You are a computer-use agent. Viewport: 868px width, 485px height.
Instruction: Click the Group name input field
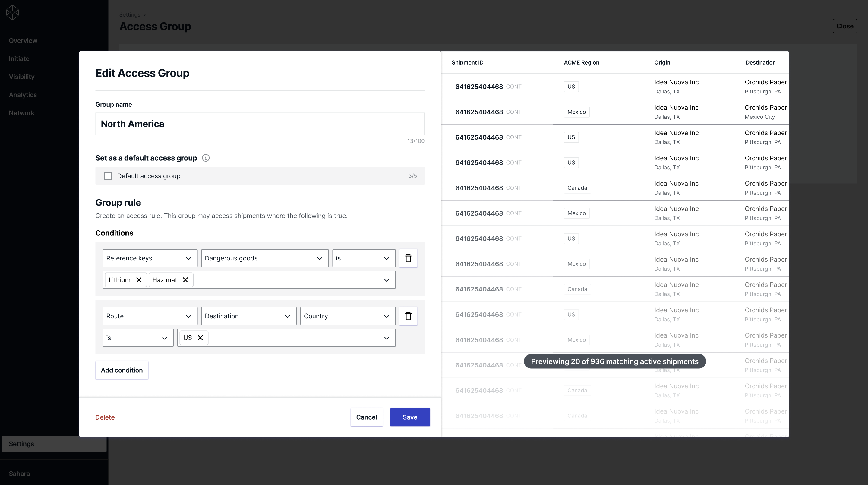(260, 124)
